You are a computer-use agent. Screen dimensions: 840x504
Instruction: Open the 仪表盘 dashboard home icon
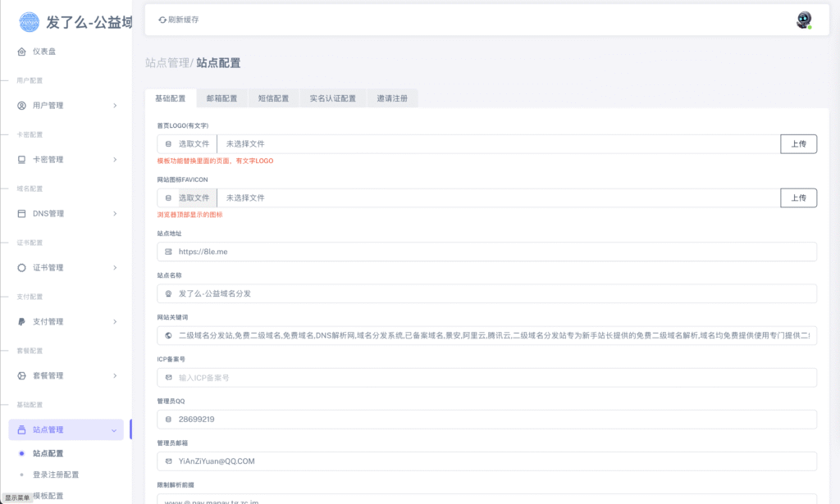pos(21,52)
